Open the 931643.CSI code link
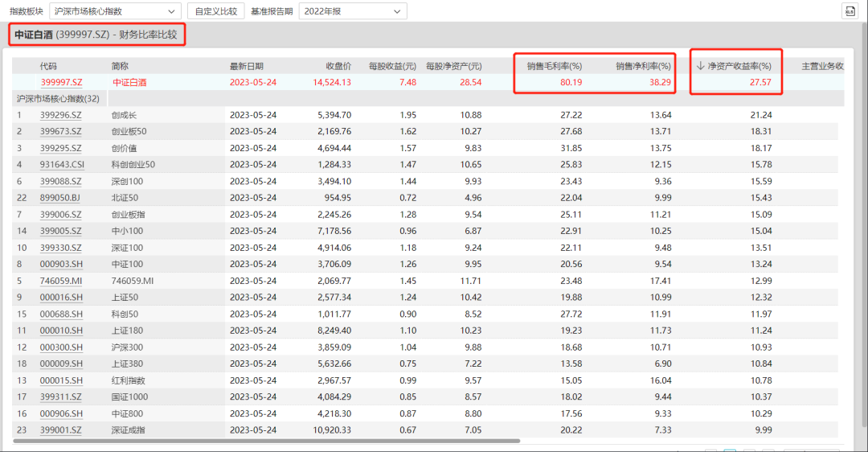The image size is (868, 452). coord(62,165)
